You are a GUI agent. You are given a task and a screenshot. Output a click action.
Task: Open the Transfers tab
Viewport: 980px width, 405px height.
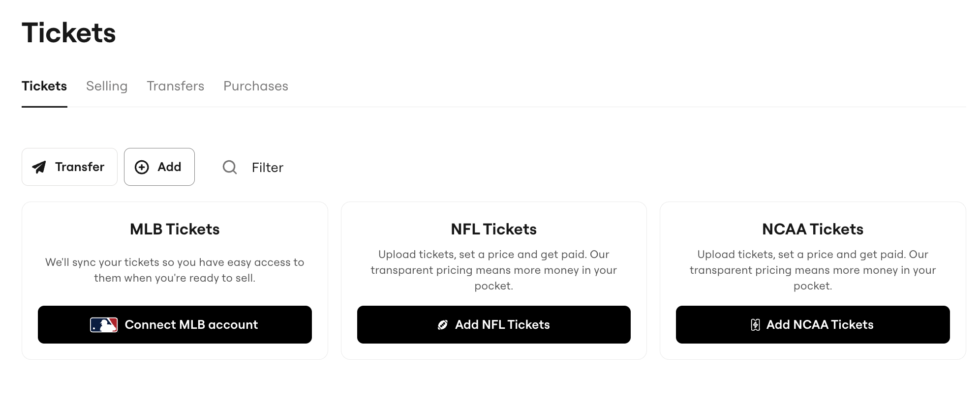tap(175, 86)
